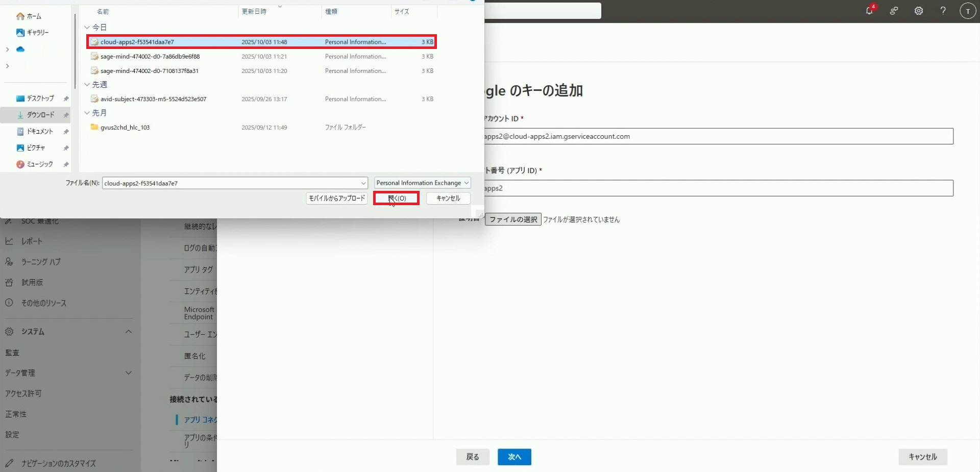Open the レポート menu item

pos(32,241)
